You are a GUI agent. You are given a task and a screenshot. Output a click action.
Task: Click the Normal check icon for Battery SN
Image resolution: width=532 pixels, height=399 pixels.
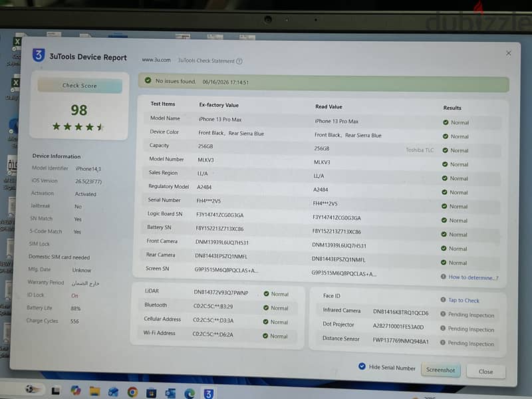pyautogui.click(x=444, y=234)
